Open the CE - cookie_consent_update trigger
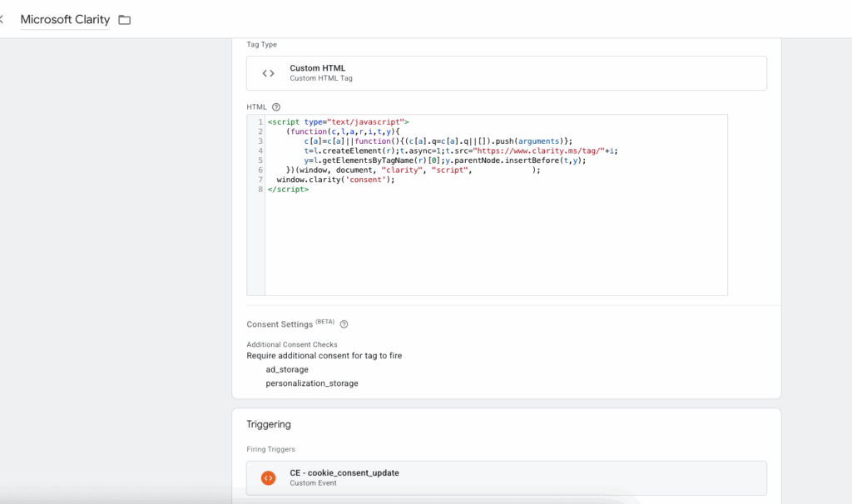This screenshot has width=852, height=504. coord(506,478)
